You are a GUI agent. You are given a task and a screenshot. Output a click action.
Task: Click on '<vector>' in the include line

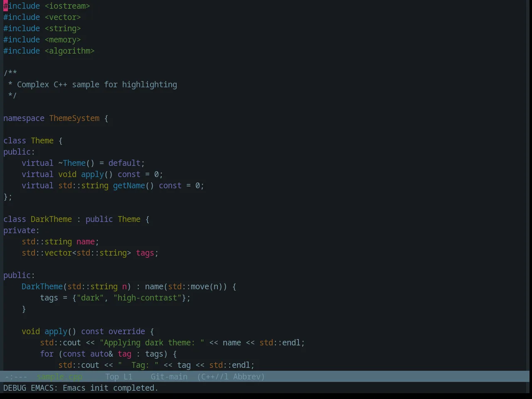tap(63, 17)
